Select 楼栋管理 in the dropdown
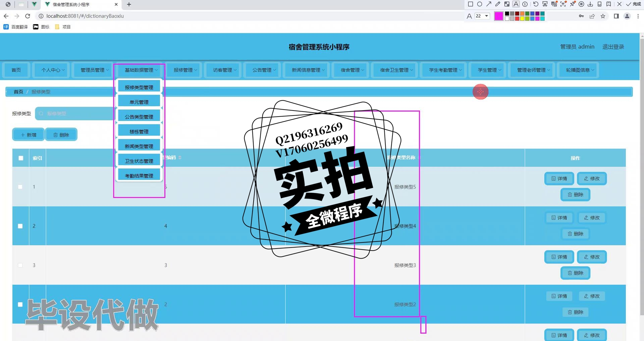 pyautogui.click(x=139, y=131)
